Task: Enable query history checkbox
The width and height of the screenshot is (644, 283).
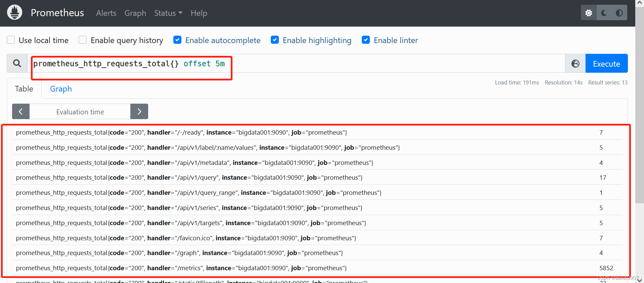Action: (x=83, y=40)
